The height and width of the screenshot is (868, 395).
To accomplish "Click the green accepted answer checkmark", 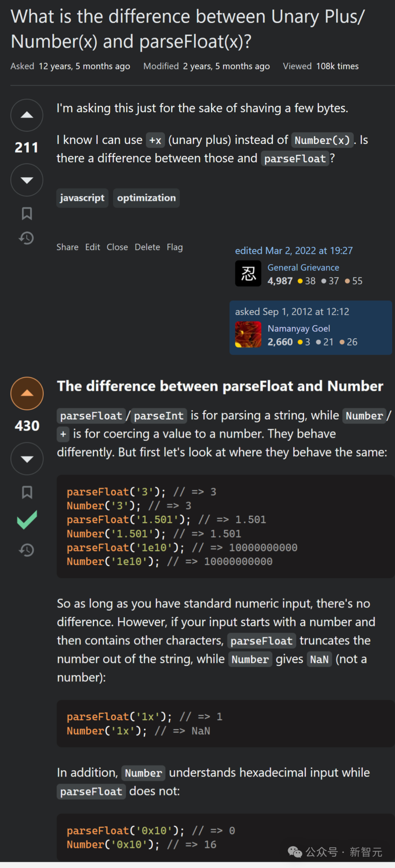I will click(27, 520).
